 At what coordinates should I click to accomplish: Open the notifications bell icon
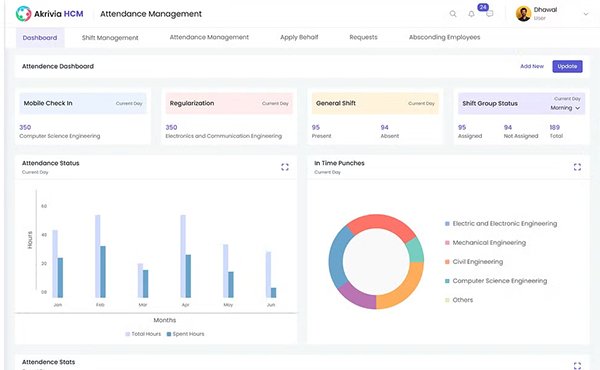click(471, 14)
